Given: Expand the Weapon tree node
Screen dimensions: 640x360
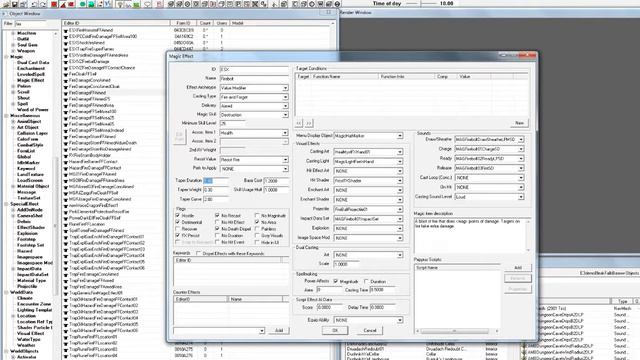Looking at the screenshot, I should [13, 51].
